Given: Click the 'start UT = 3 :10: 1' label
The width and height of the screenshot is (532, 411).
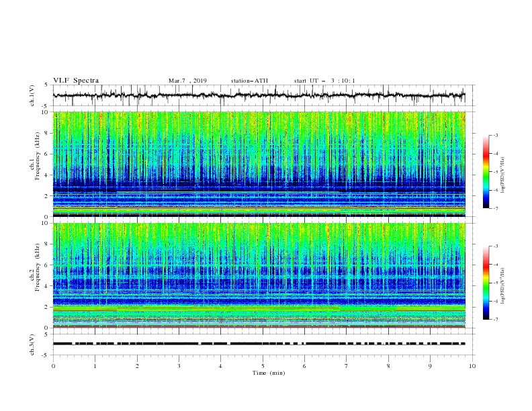Looking at the screenshot, I should tap(324, 81).
